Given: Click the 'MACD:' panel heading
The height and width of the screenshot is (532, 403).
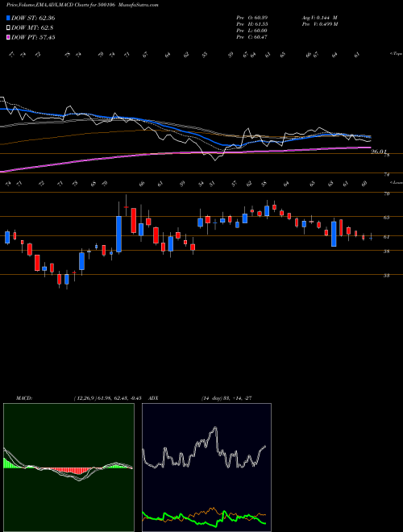Looking at the screenshot, I should point(23,398).
